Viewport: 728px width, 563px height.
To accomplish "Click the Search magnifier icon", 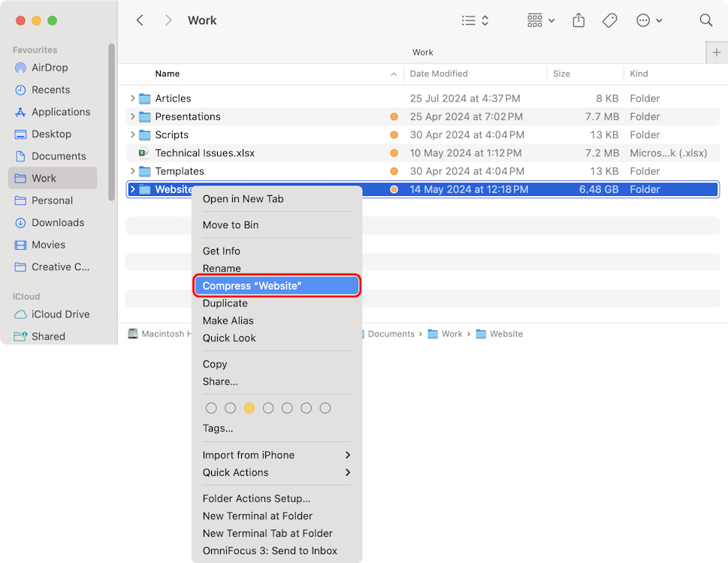I will (x=705, y=20).
